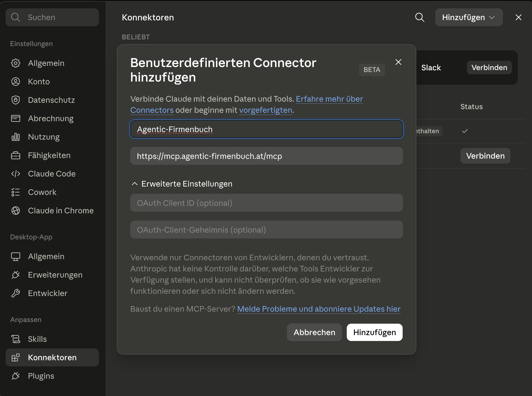Screen dimensions: 532x396
Task: Open the Skills scroll icon
Action: 16,339
